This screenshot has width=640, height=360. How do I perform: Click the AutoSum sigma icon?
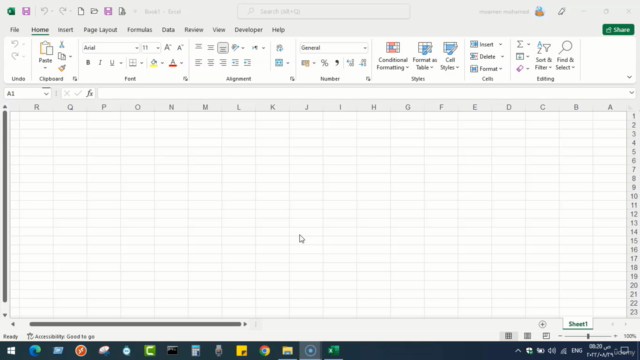(520, 44)
